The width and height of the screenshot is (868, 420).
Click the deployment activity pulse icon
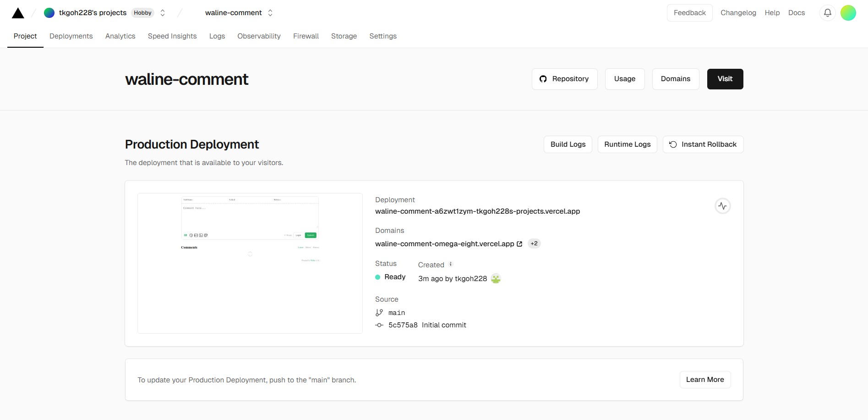[722, 206]
